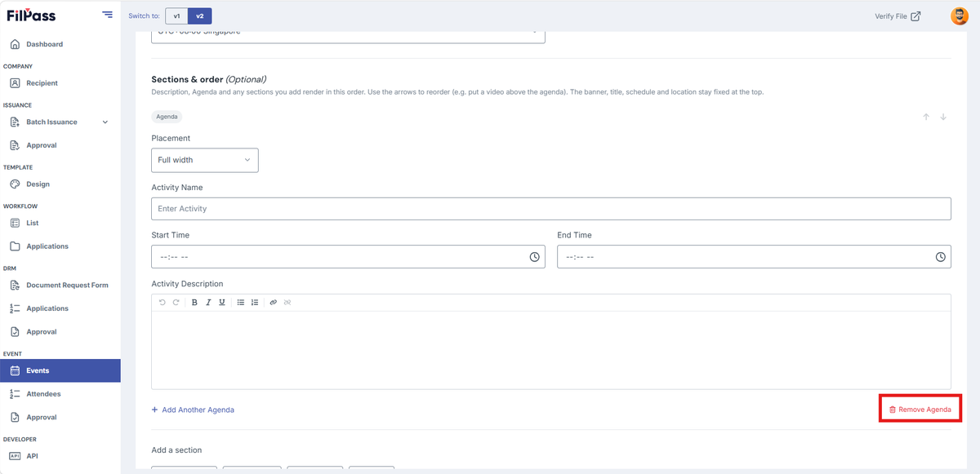The width and height of the screenshot is (980, 474).
Task: Open Design under Template
Action: (x=38, y=184)
